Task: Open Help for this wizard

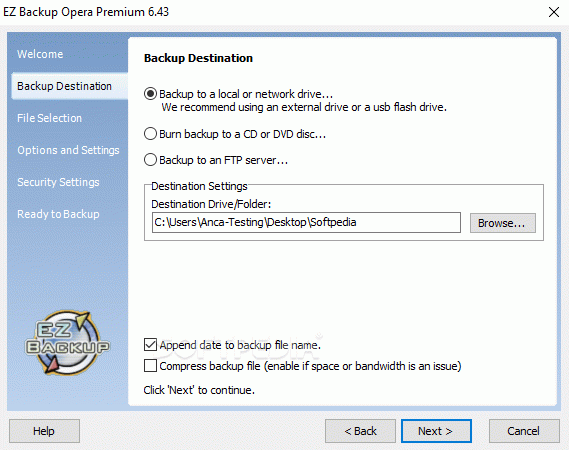Action: (44, 431)
